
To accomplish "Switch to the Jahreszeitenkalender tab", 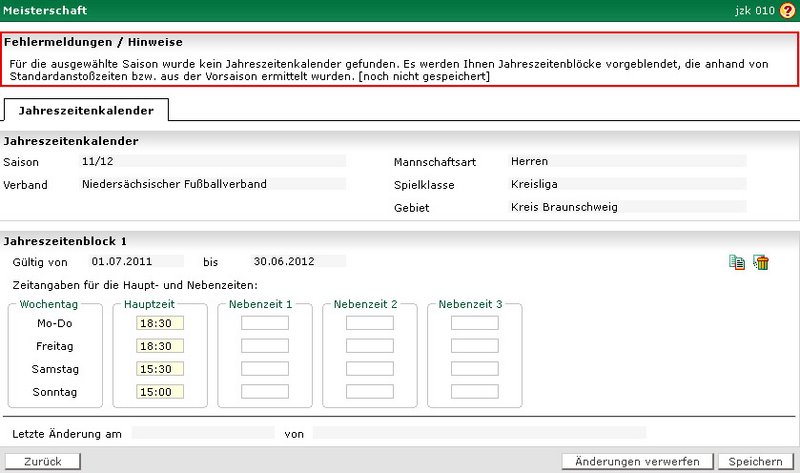I will pyautogui.click(x=86, y=110).
